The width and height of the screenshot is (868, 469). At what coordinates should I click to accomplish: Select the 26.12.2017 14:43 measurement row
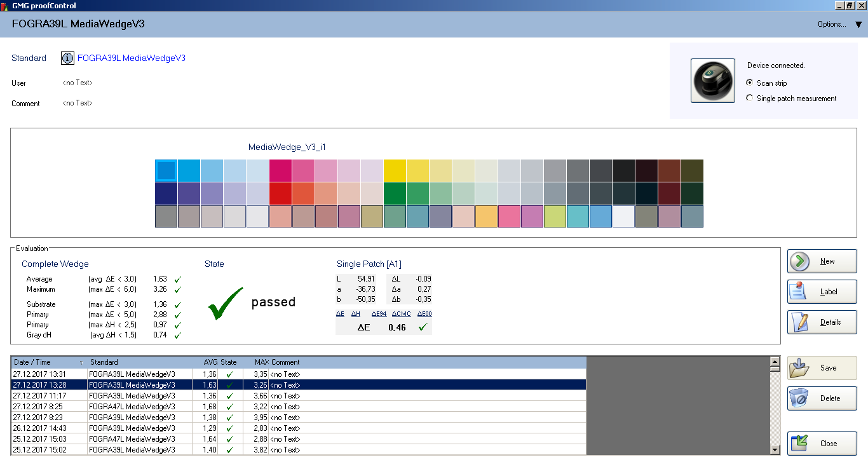pyautogui.click(x=299, y=428)
